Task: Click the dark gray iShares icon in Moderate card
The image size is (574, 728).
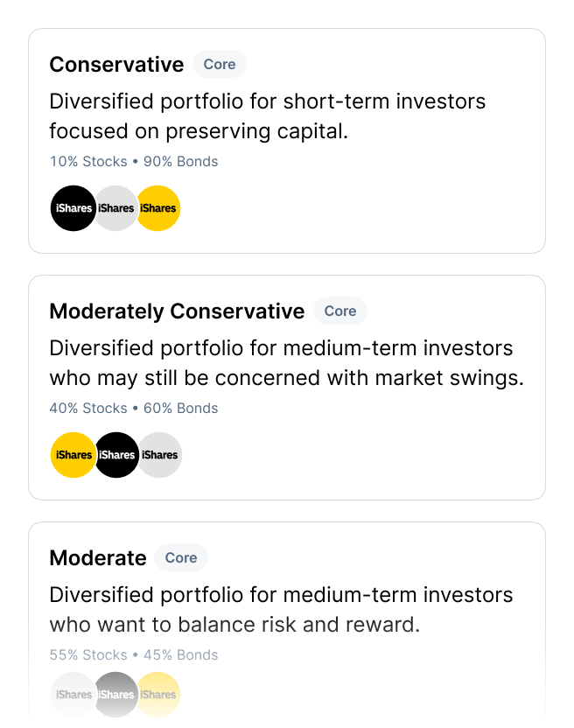Action: (x=116, y=695)
